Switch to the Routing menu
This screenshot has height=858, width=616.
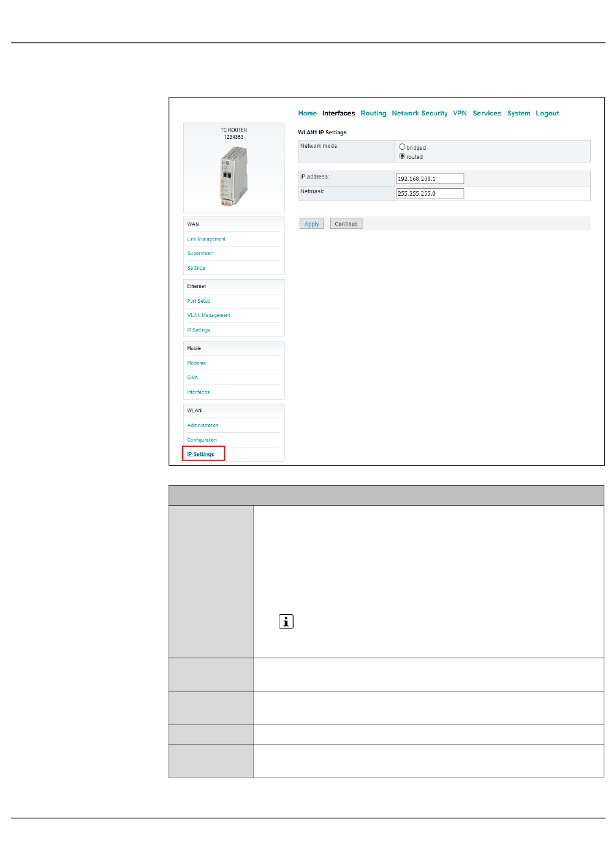click(x=373, y=113)
